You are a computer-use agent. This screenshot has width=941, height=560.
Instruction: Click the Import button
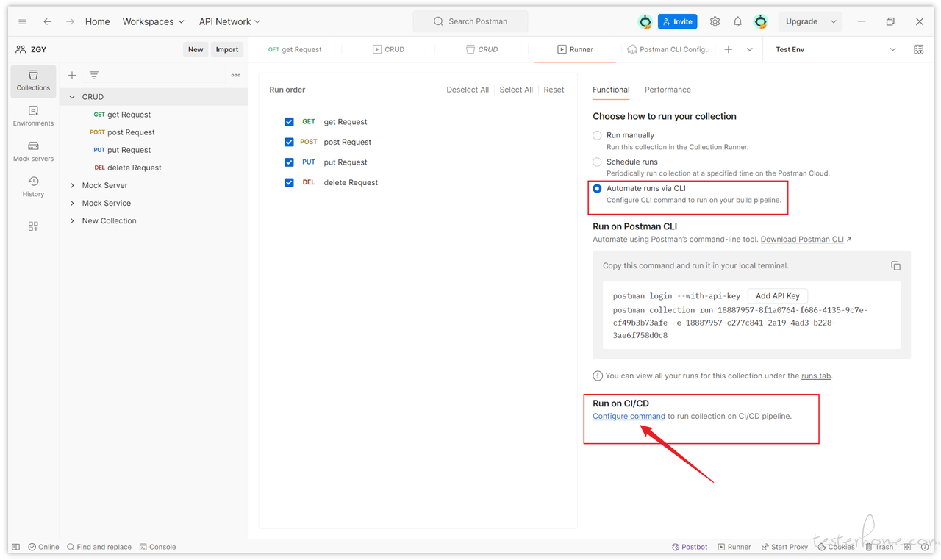pyautogui.click(x=227, y=49)
